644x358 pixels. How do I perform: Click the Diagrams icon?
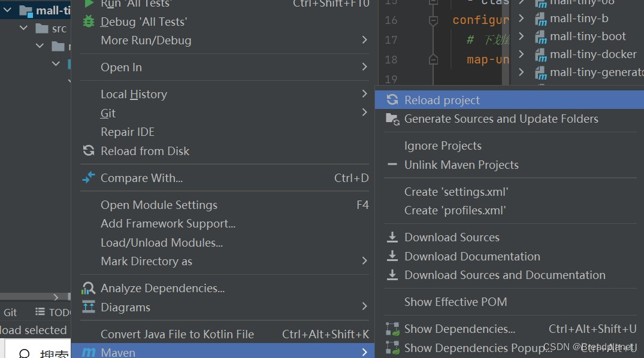[x=90, y=306]
